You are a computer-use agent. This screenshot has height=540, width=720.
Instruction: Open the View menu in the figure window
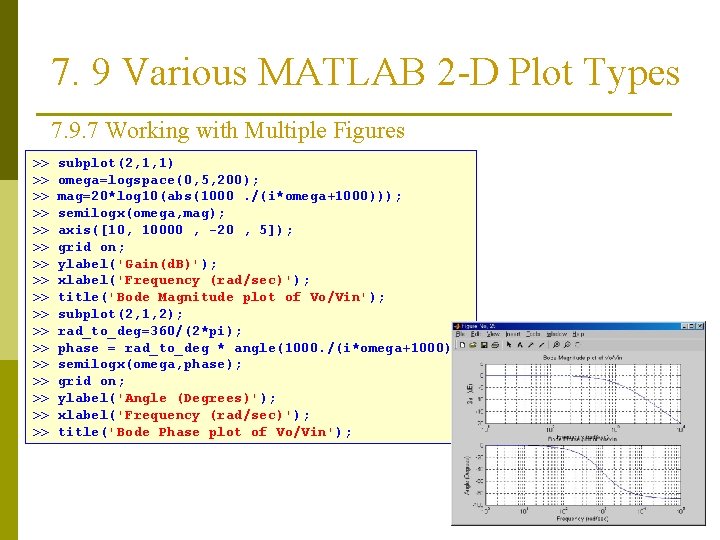(x=493, y=334)
